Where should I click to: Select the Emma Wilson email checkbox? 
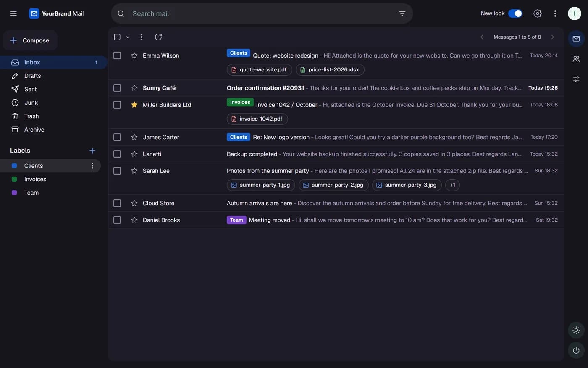117,56
